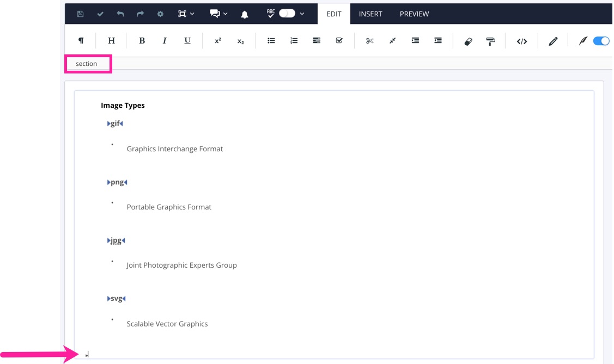Apply bold formatting
This screenshot has height=364, width=614.
142,40
